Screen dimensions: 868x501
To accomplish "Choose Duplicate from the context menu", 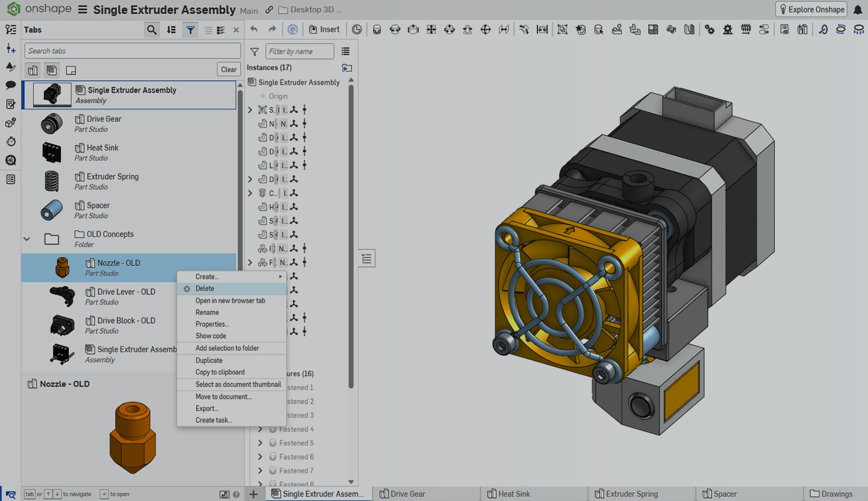I will (232, 360).
